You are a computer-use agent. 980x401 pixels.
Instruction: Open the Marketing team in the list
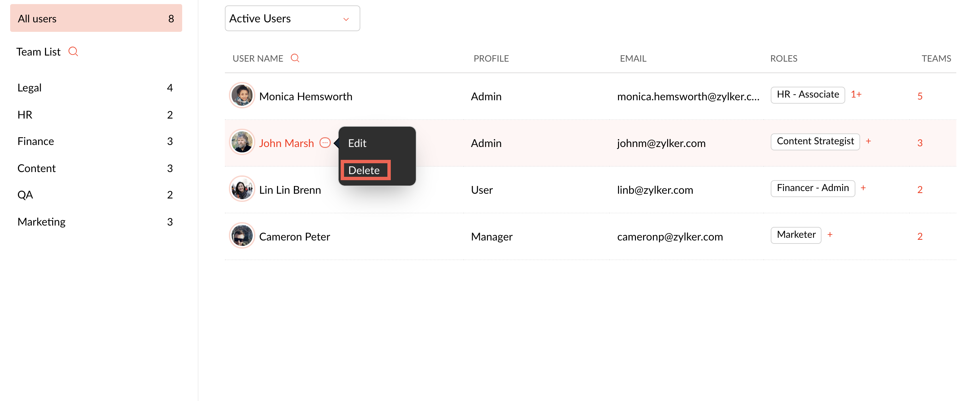pos(41,222)
